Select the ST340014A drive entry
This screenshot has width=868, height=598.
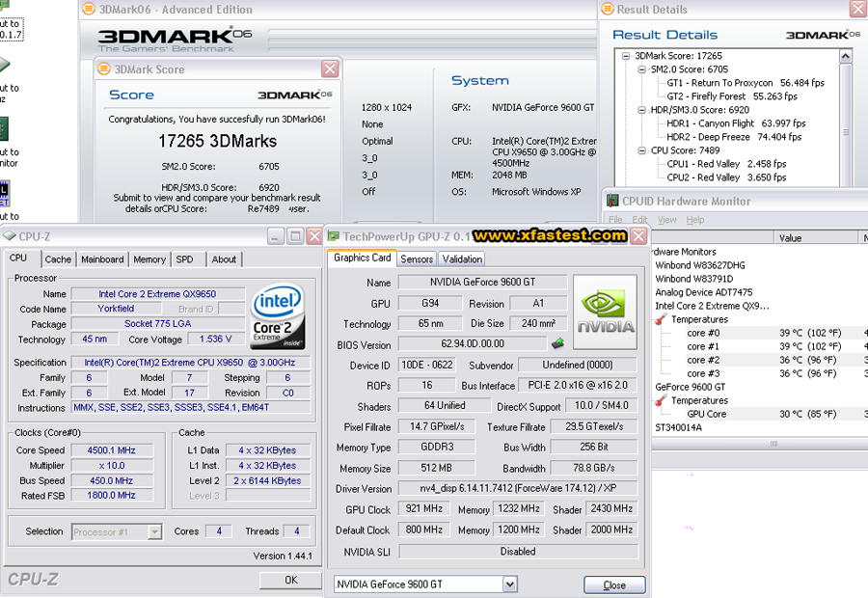(678, 427)
